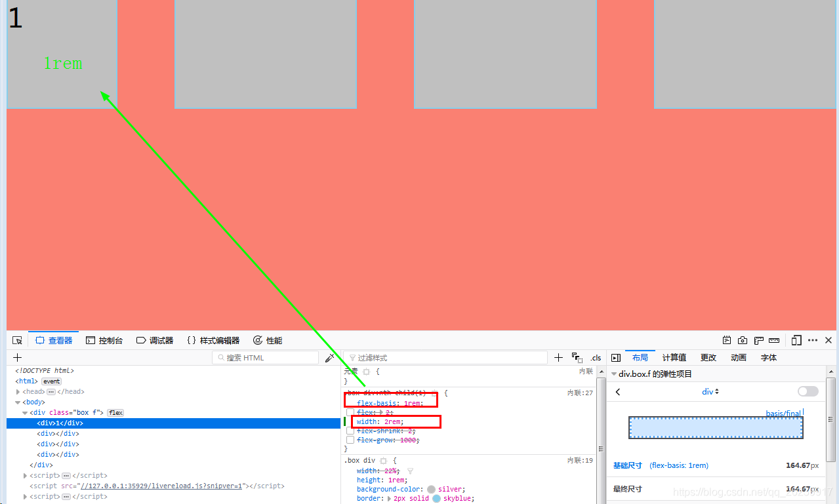Click the layout panel vertical scrollbar
Viewport: 839px width, 504px height.
coord(830,419)
